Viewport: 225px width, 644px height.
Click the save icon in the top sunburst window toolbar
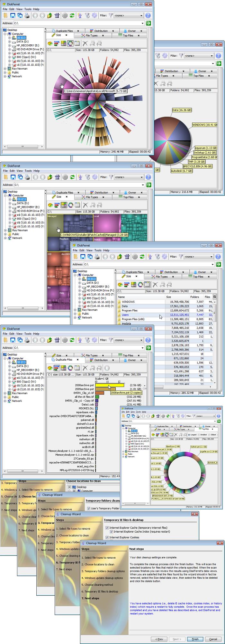pos(13,15)
